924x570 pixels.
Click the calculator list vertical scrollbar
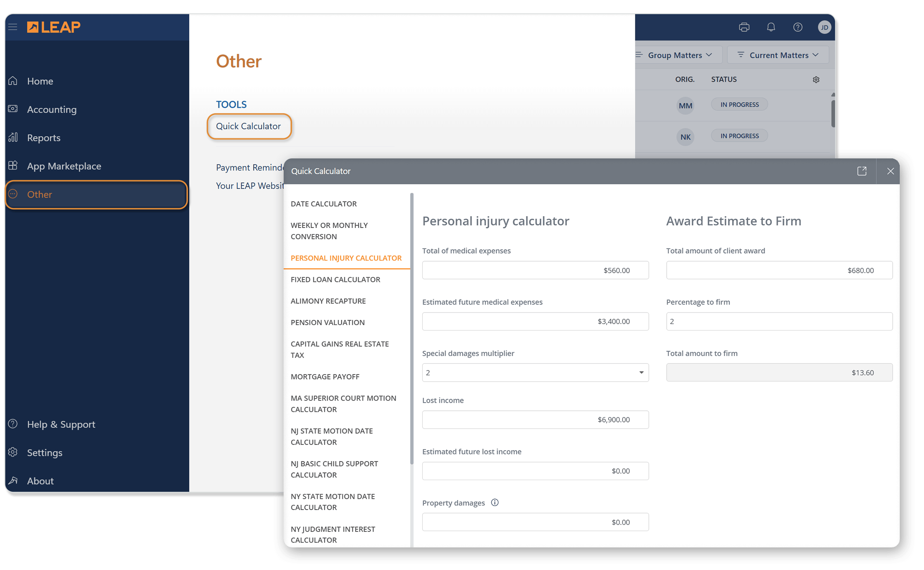point(411,328)
